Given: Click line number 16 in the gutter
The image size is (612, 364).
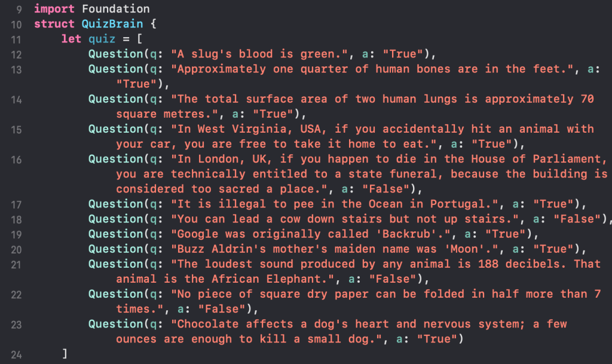Looking at the screenshot, I should click(16, 160).
